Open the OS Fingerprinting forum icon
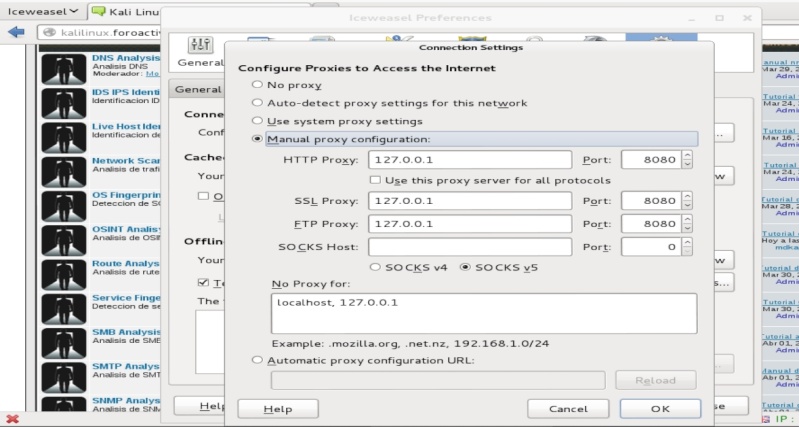Image resolution: width=799 pixels, height=427 pixels. [x=64, y=206]
